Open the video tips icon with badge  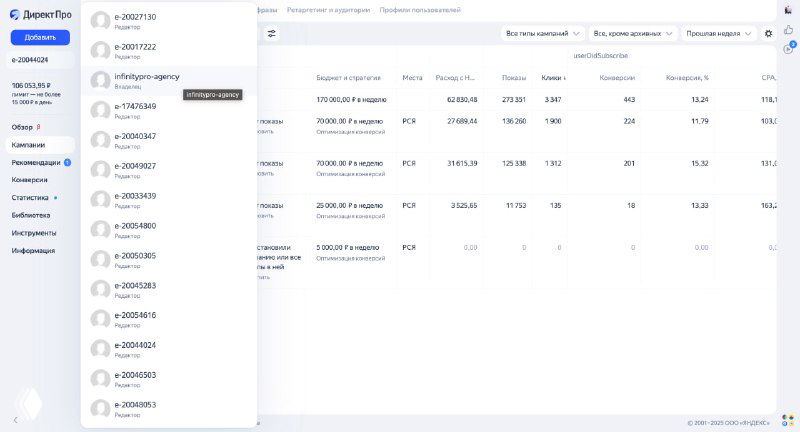click(788, 48)
